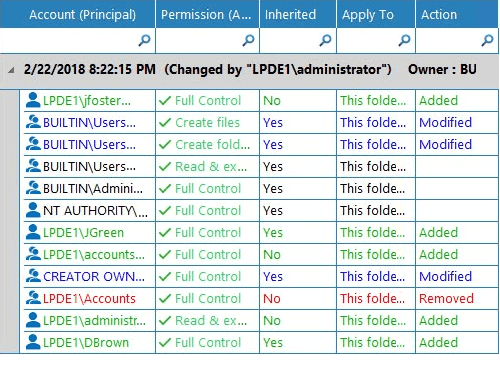500x390 pixels.
Task: Click the user icon beside LPDE1\DBrown
Action: (x=33, y=342)
